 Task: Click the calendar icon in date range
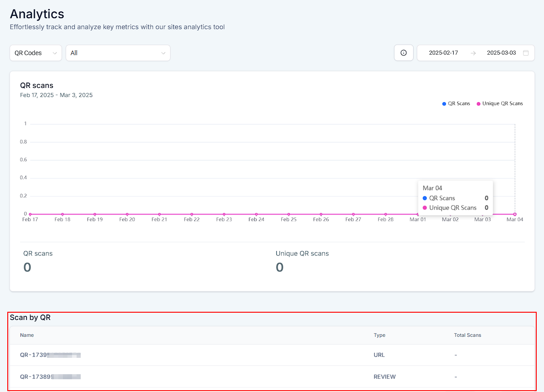click(526, 53)
